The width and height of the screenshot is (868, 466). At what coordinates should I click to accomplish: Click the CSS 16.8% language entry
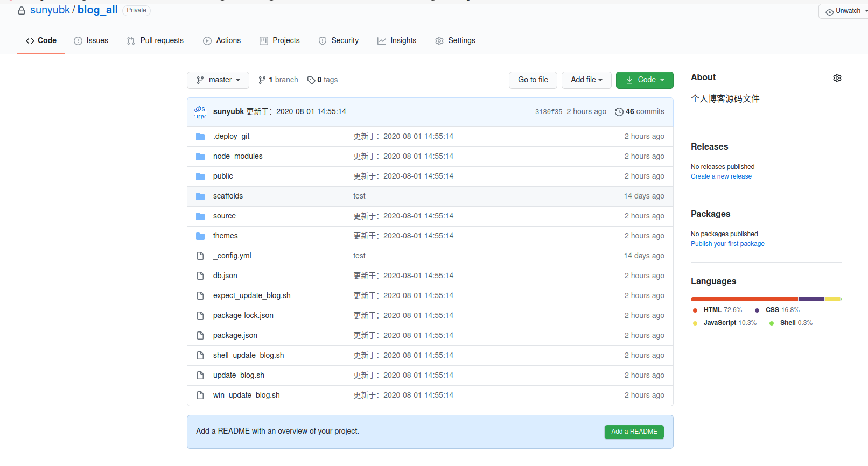(x=777, y=310)
